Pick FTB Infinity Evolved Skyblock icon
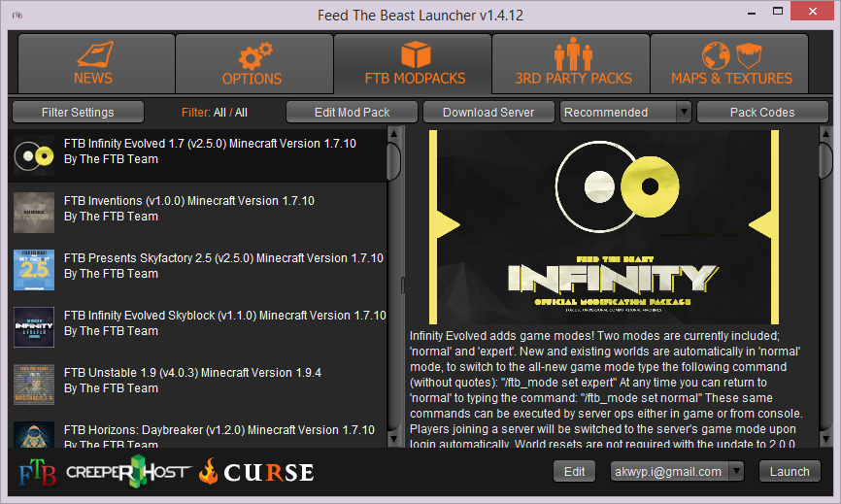 [34, 326]
